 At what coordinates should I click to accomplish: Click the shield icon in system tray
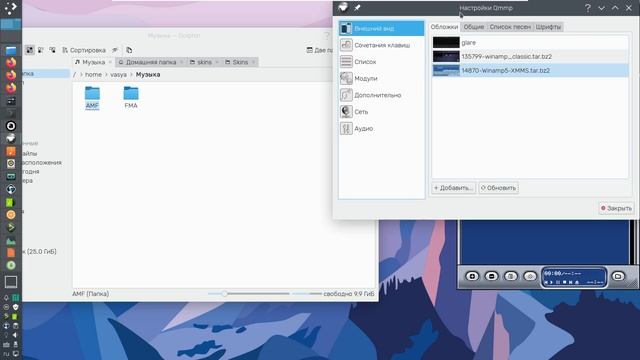[x=15, y=307]
